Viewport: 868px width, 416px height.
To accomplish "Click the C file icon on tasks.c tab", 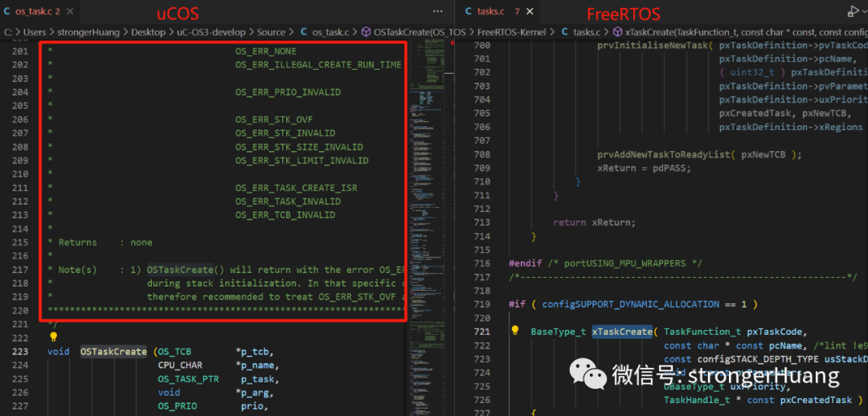I will coord(469,11).
